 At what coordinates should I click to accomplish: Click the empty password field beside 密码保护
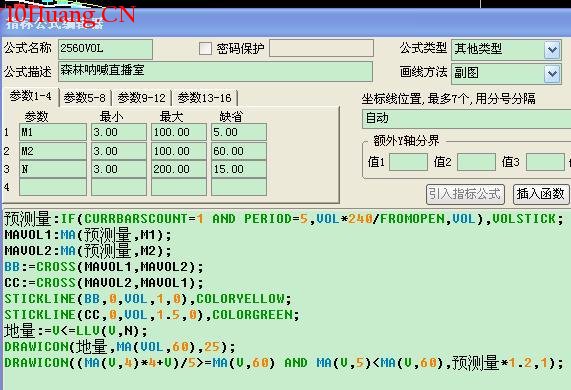click(x=321, y=48)
